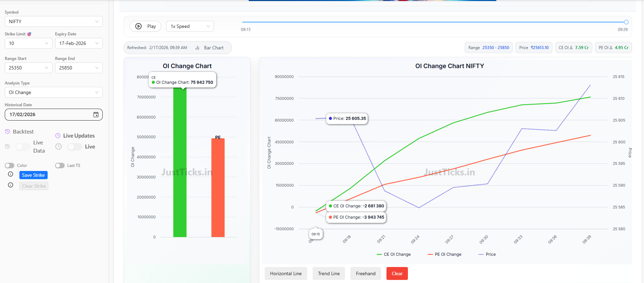The height and width of the screenshot is (283, 644).
Task: Click the Play button icon
Action: click(x=138, y=26)
